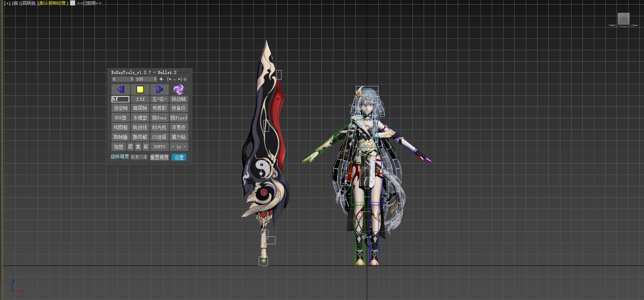Click the 30FPS frame rate button

point(160,147)
